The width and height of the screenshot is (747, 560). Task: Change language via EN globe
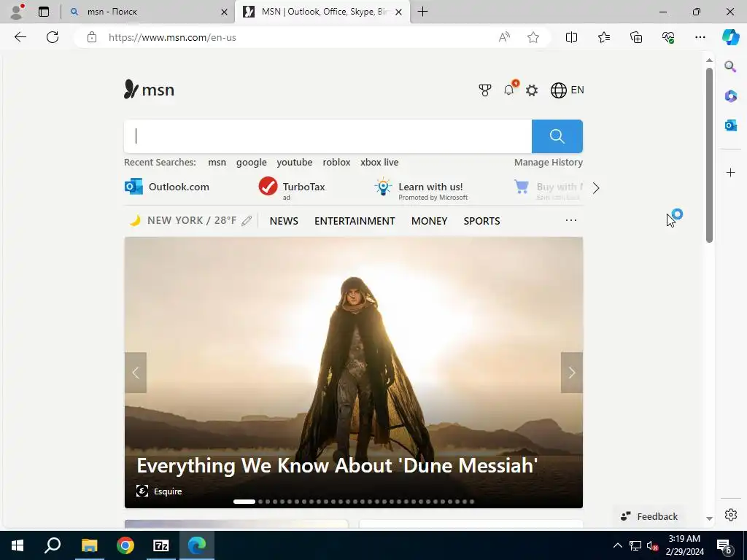pos(567,90)
